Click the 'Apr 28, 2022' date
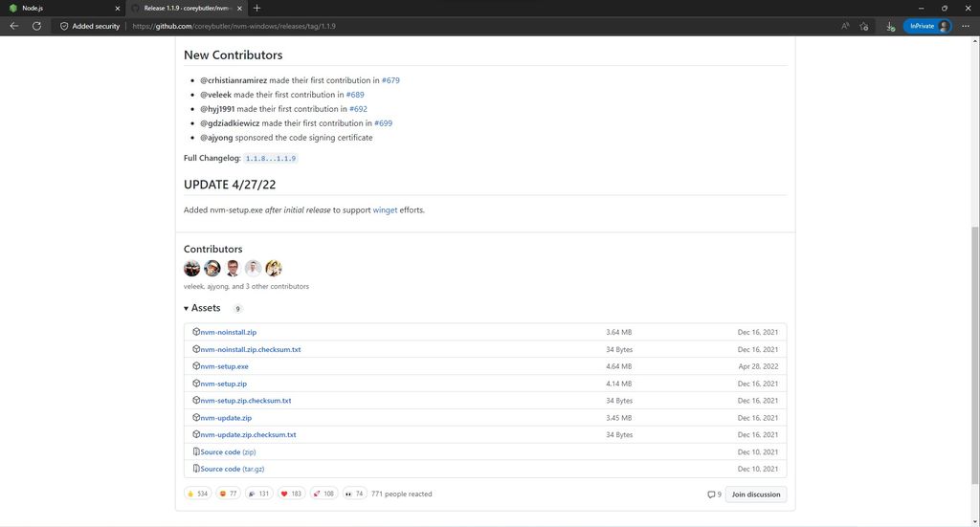The image size is (980, 527). (758, 366)
